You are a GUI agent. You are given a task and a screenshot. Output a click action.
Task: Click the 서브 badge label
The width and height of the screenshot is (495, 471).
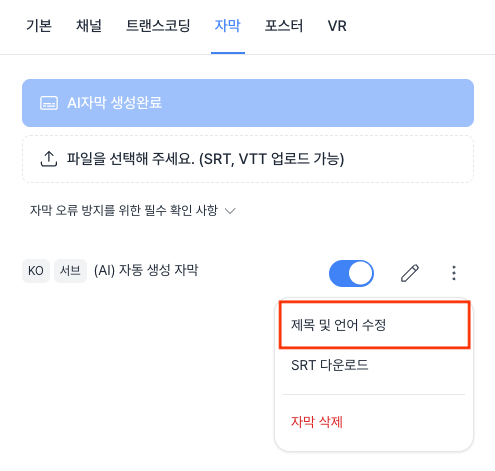click(x=70, y=271)
